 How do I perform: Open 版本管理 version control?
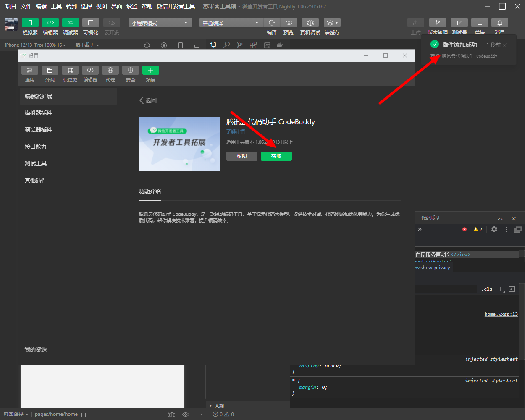pos(438,23)
